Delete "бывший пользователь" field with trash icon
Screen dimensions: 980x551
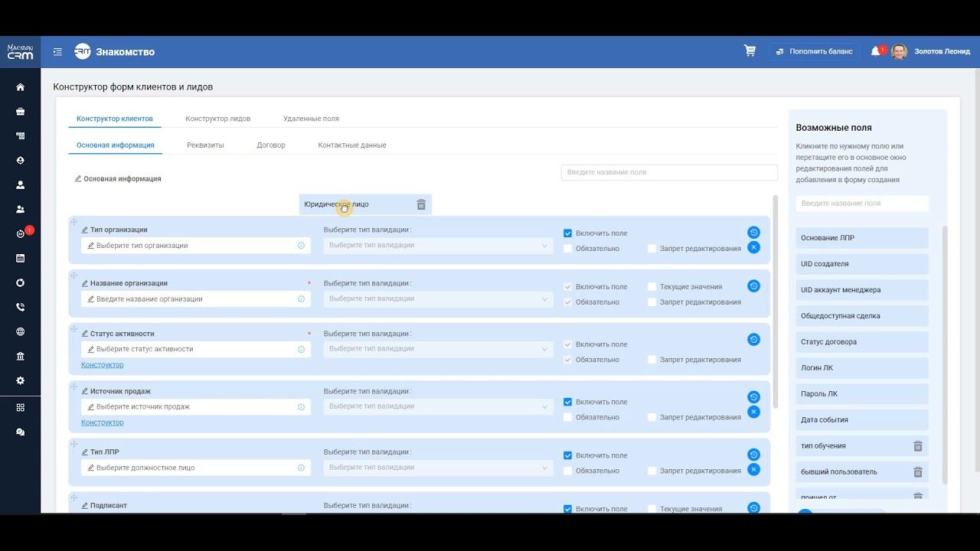pyautogui.click(x=918, y=472)
